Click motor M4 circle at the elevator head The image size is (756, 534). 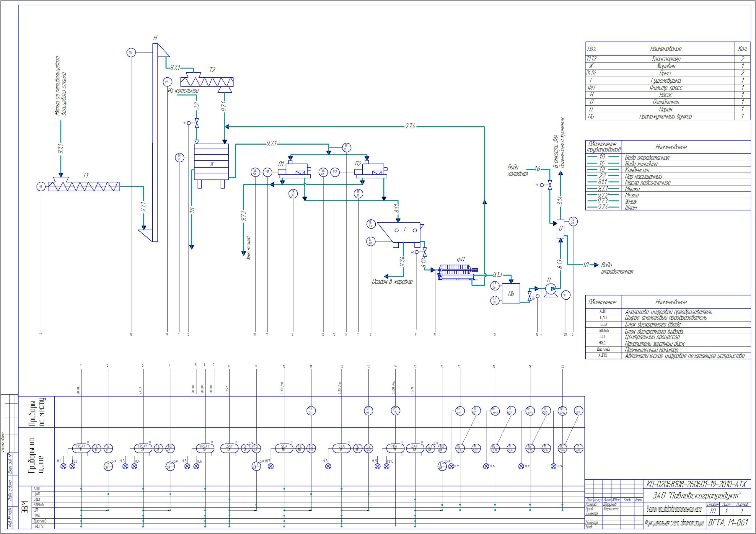tap(131, 52)
